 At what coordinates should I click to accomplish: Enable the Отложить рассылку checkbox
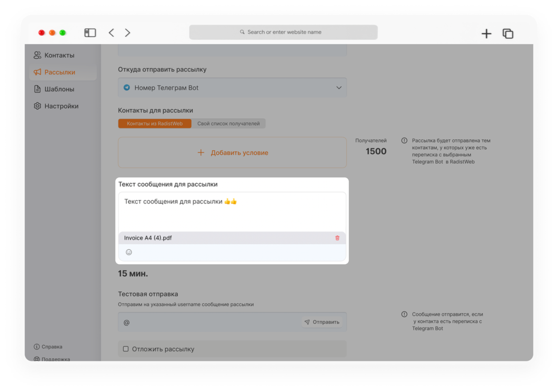(126, 349)
